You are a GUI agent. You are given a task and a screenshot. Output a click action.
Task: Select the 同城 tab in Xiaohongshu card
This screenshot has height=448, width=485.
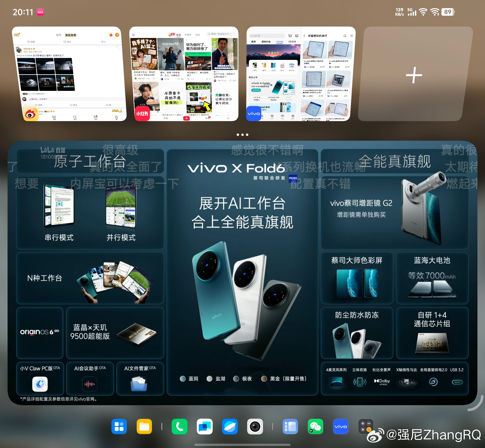198,35
